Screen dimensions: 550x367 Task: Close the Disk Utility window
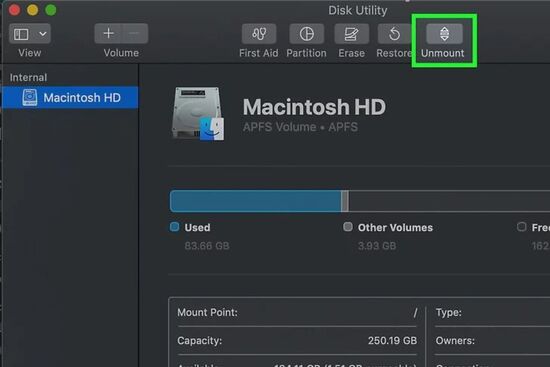click(14, 10)
